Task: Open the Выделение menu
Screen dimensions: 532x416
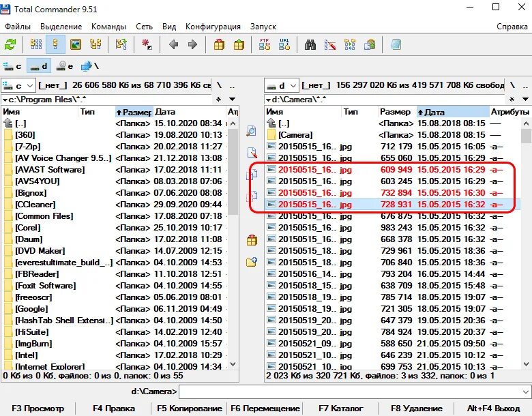Action: click(61, 27)
